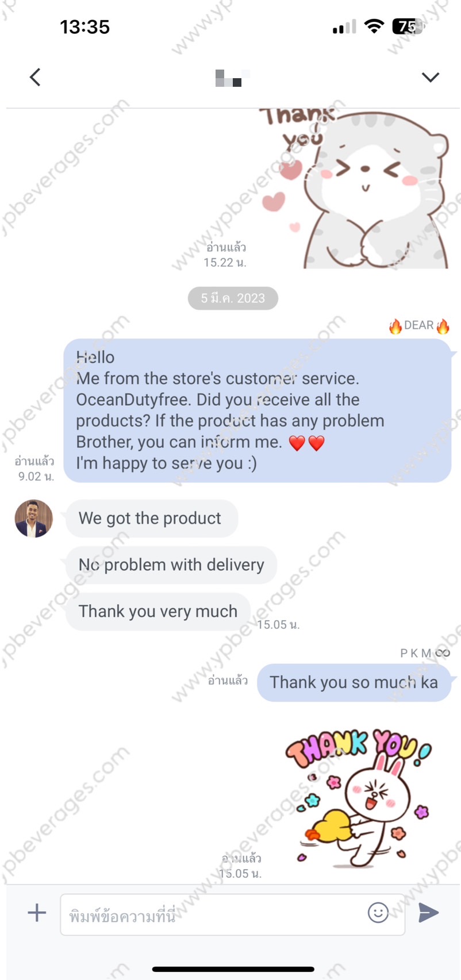
Task: Send message with the paper plane icon
Action: pyautogui.click(x=428, y=912)
